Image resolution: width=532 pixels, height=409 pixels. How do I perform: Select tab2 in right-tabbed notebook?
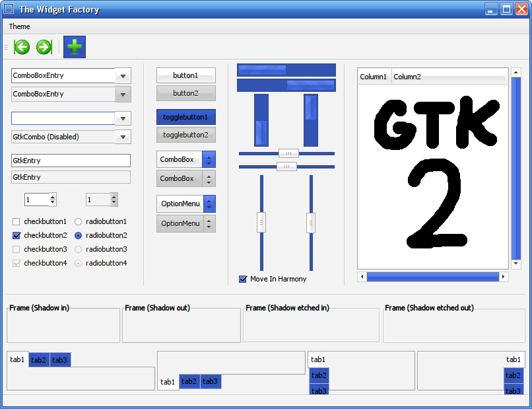(513, 375)
